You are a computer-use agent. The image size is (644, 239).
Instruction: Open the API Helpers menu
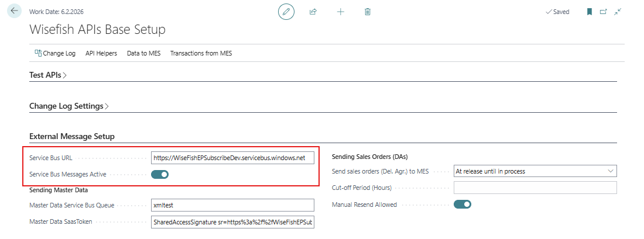pos(101,53)
